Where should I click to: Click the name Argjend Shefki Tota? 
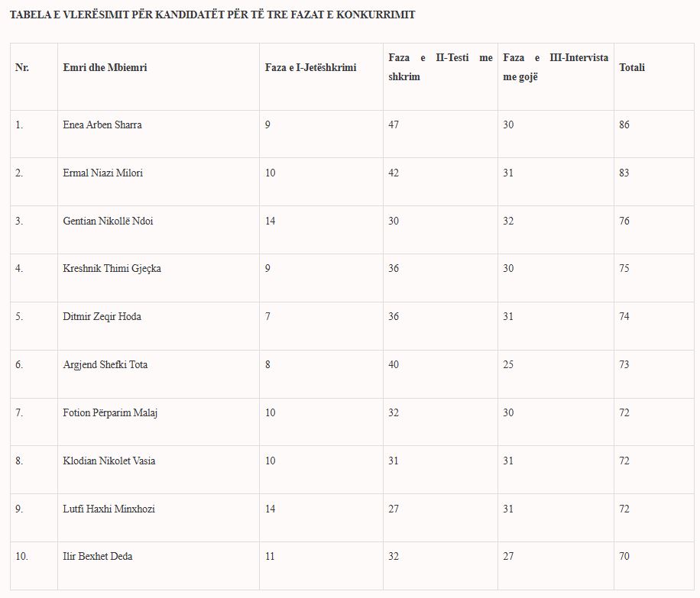(105, 365)
